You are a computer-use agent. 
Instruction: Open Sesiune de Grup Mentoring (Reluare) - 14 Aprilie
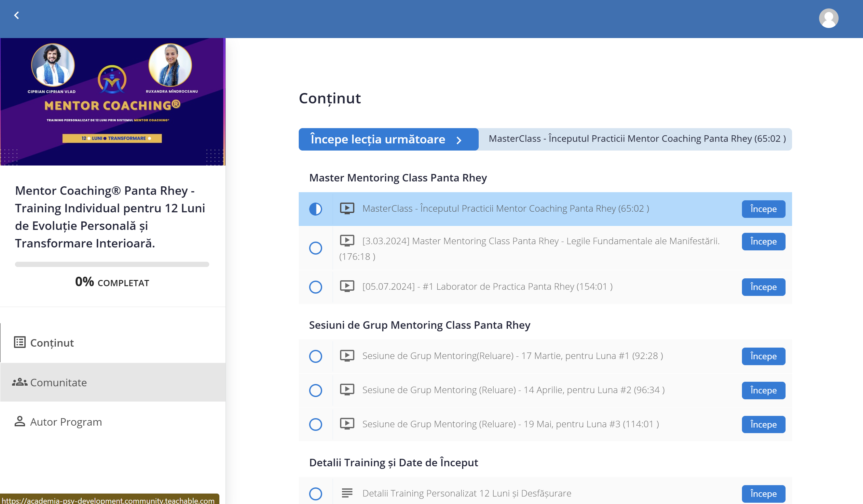click(x=514, y=390)
